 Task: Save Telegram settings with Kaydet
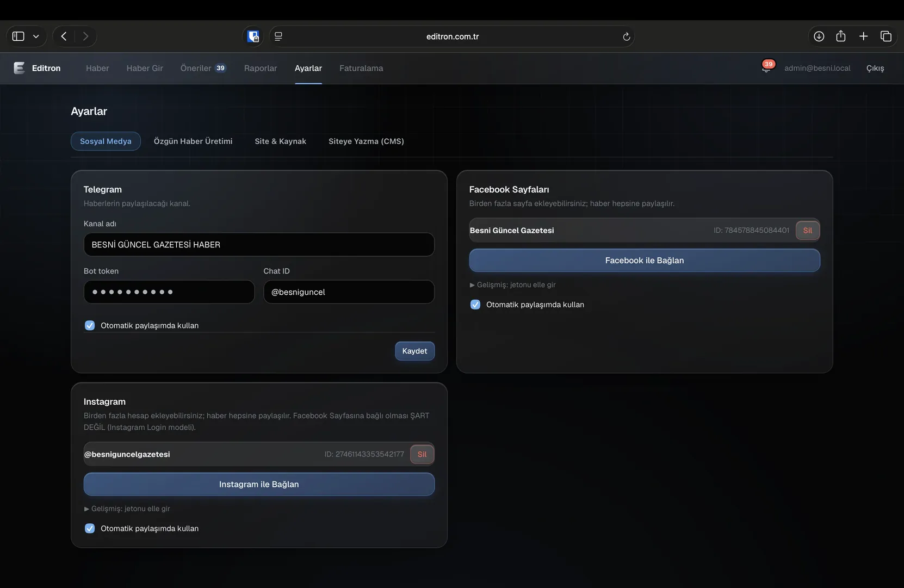pos(414,351)
